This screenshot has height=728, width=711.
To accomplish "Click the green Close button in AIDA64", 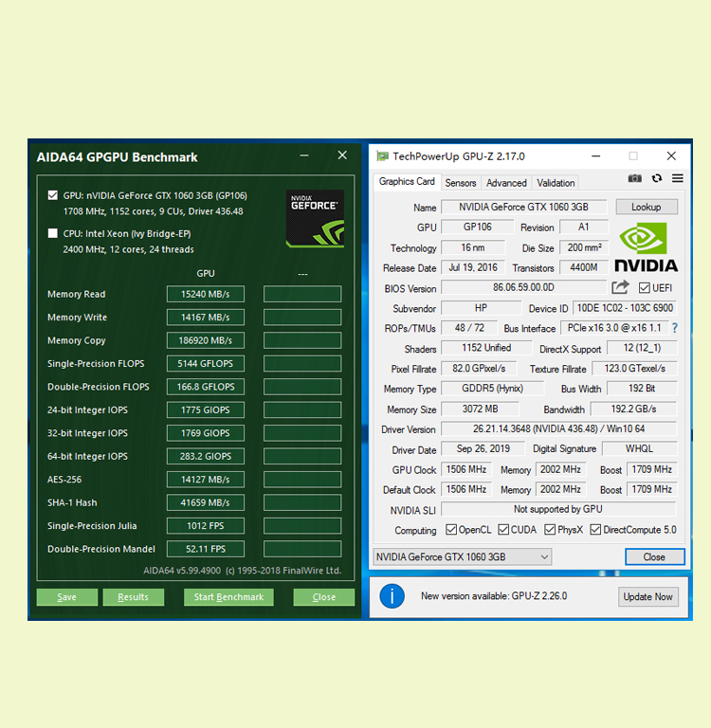I will [323, 597].
